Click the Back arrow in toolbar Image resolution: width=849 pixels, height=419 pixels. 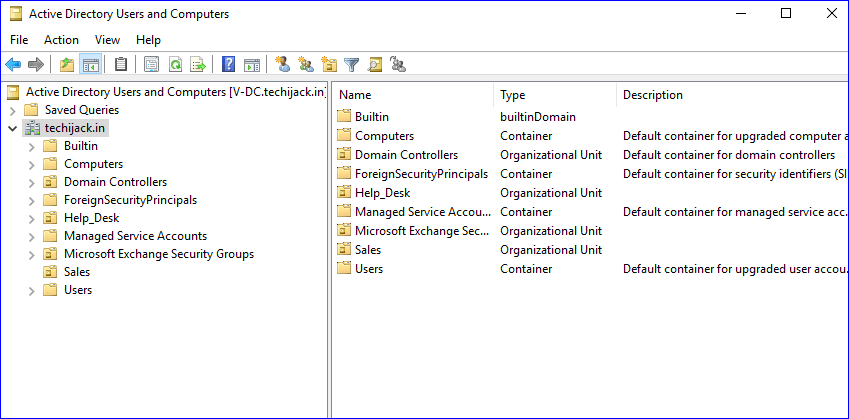[13, 65]
